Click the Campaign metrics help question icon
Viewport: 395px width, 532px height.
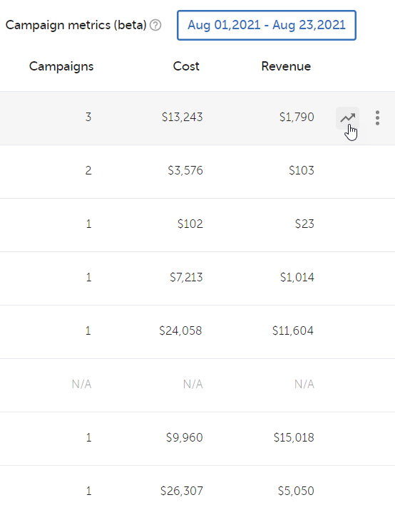tap(155, 25)
